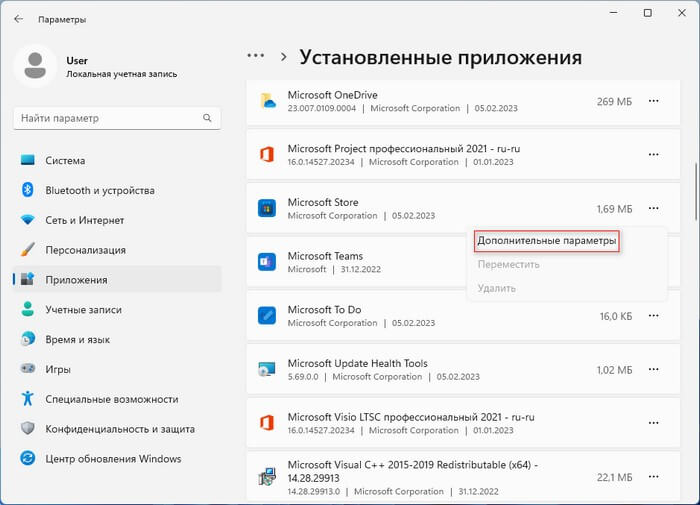Click the Bluetooth icon in the sidebar

(28, 190)
